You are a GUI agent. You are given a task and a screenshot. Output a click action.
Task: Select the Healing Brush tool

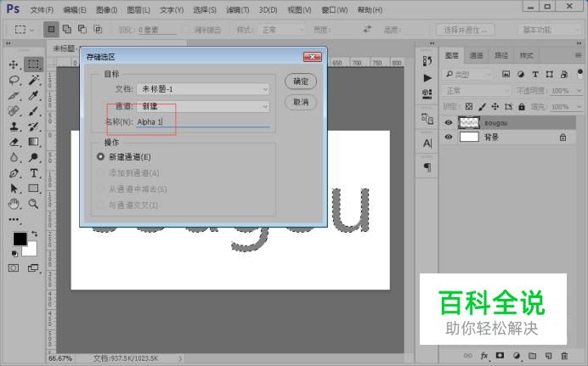(x=14, y=111)
